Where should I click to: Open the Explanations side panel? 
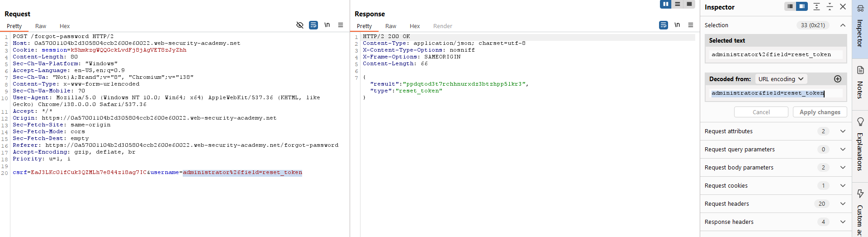tap(860, 144)
